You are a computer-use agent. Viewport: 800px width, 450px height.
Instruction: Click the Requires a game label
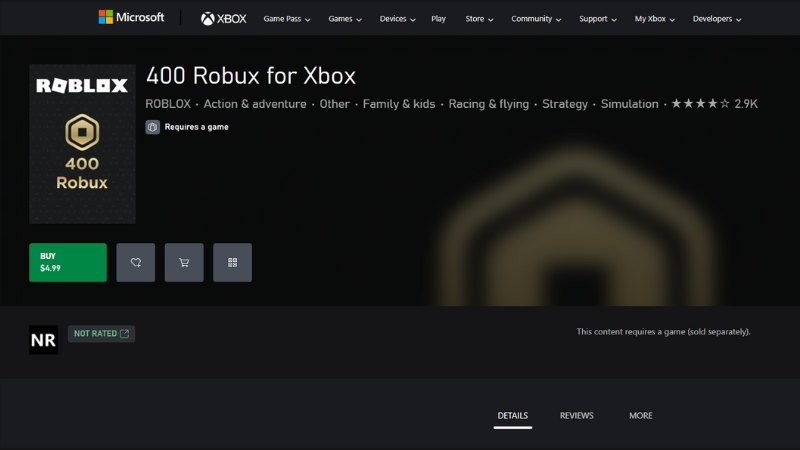(x=196, y=127)
